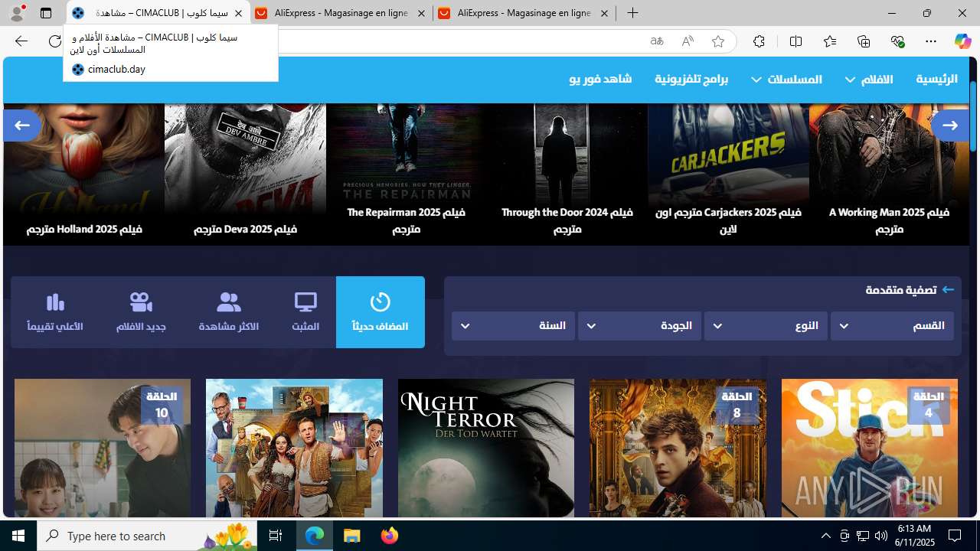Switch to the first AliExpress tab

coord(341,13)
